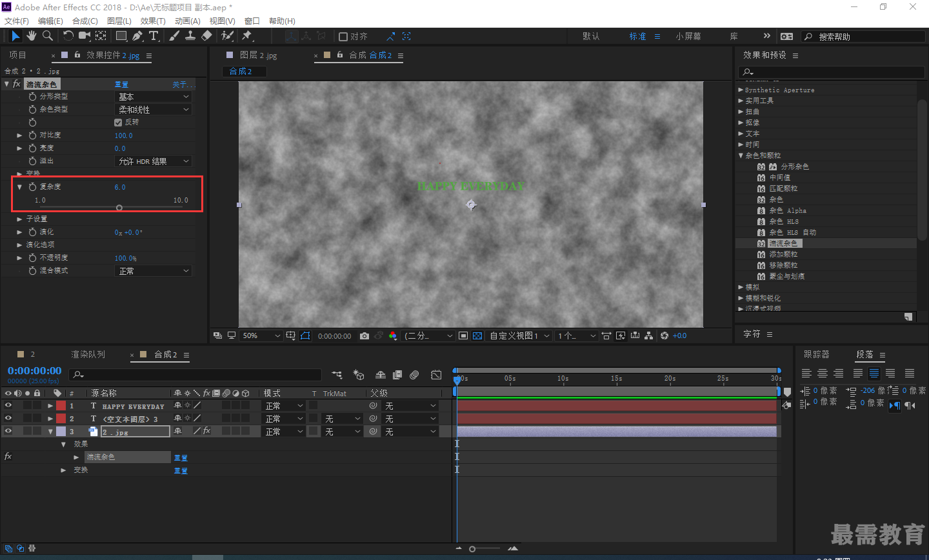Click 关于 link for 湍流杂色

(183, 85)
